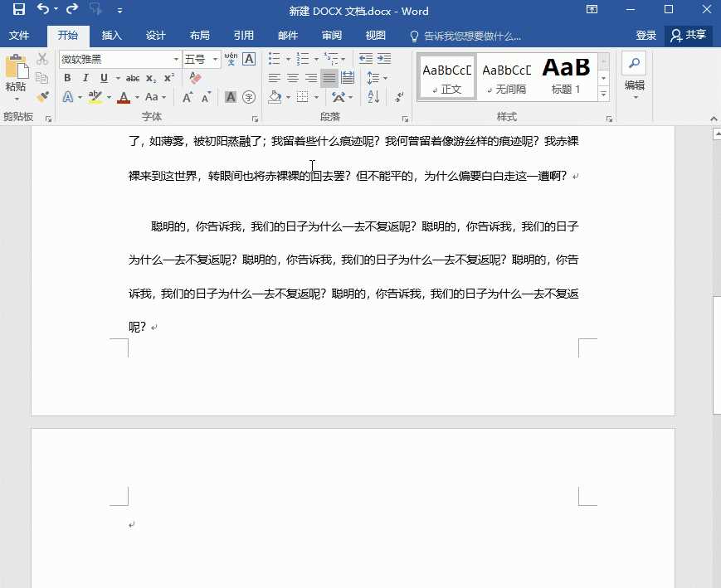Toggle Italic formatting

(x=85, y=78)
